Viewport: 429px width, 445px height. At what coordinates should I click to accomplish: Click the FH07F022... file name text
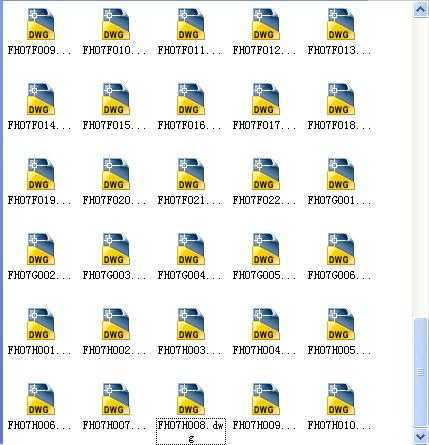click(x=264, y=200)
